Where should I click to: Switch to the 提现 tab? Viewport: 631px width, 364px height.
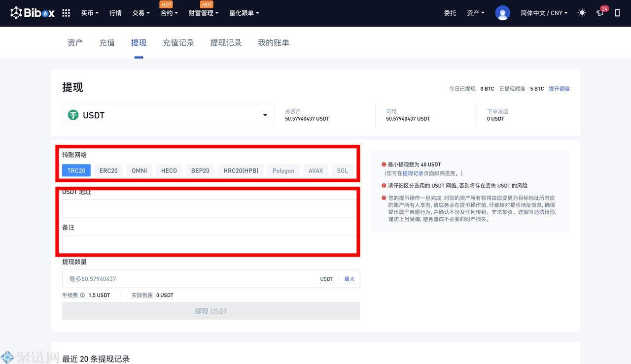(x=139, y=43)
